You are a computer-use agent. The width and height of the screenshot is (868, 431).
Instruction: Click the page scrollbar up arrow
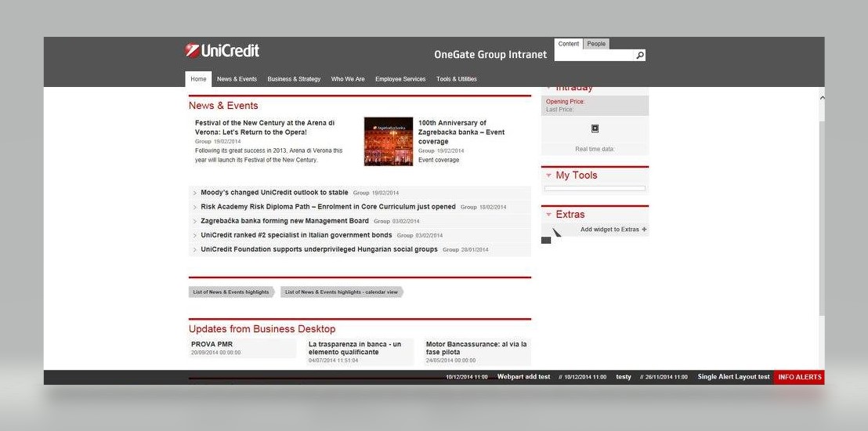click(x=822, y=97)
